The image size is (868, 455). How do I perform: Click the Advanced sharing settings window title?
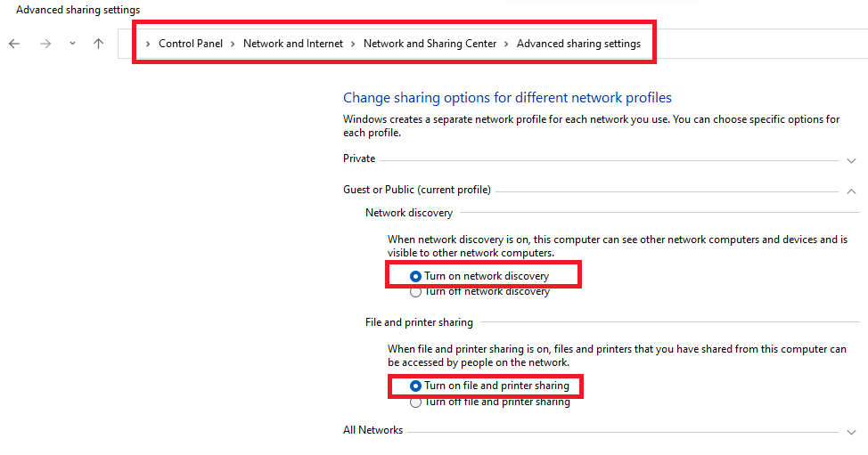click(x=78, y=10)
